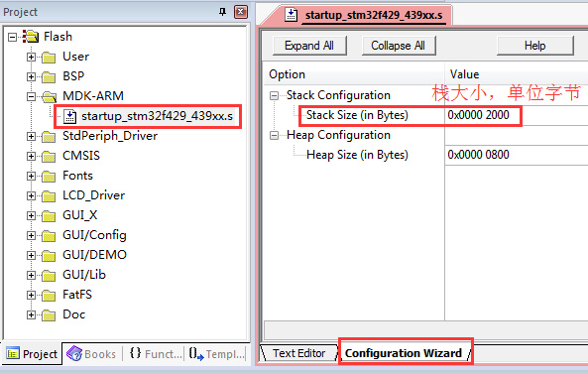Click the startup_stm32f429_439xx.s file icon in tree
This screenshot has width=588, height=374.
pyautogui.click(x=69, y=116)
